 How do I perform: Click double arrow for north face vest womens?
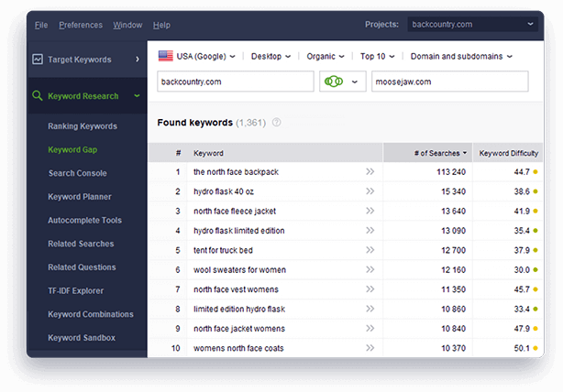pos(370,289)
